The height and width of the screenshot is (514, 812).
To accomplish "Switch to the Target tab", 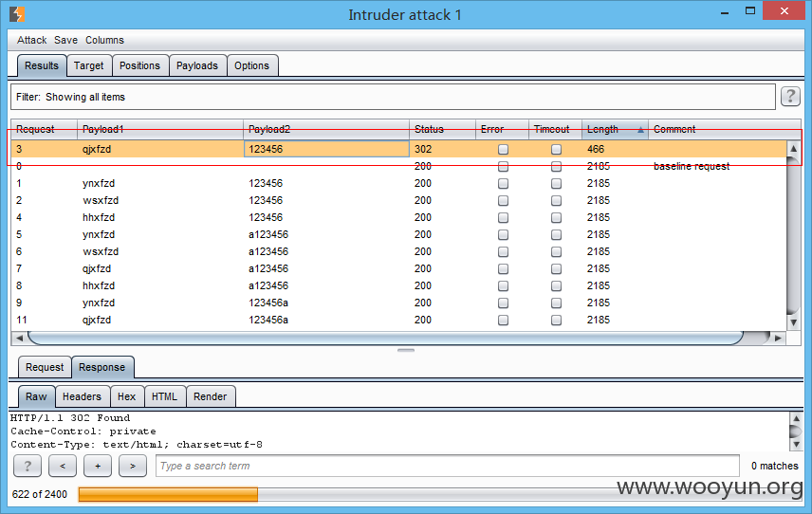I will pyautogui.click(x=88, y=65).
